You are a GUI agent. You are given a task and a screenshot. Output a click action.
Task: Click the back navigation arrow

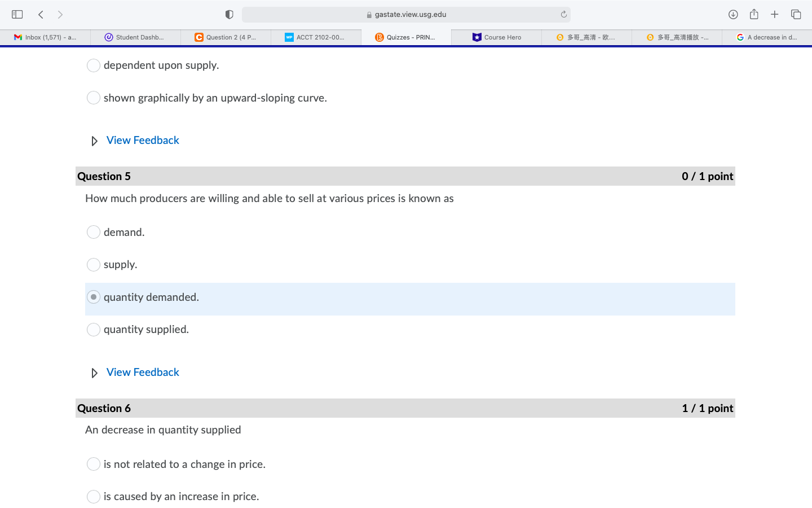pyautogui.click(x=40, y=14)
